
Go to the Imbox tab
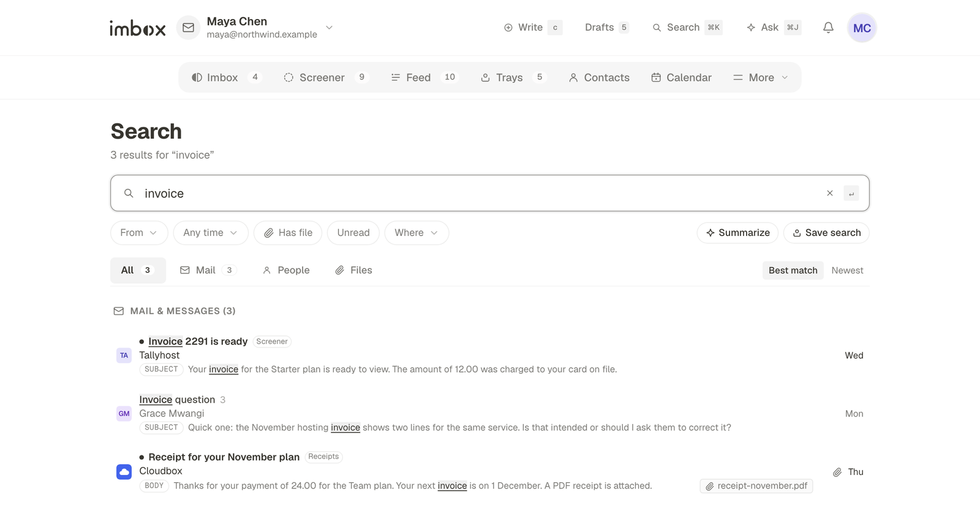[x=227, y=77]
